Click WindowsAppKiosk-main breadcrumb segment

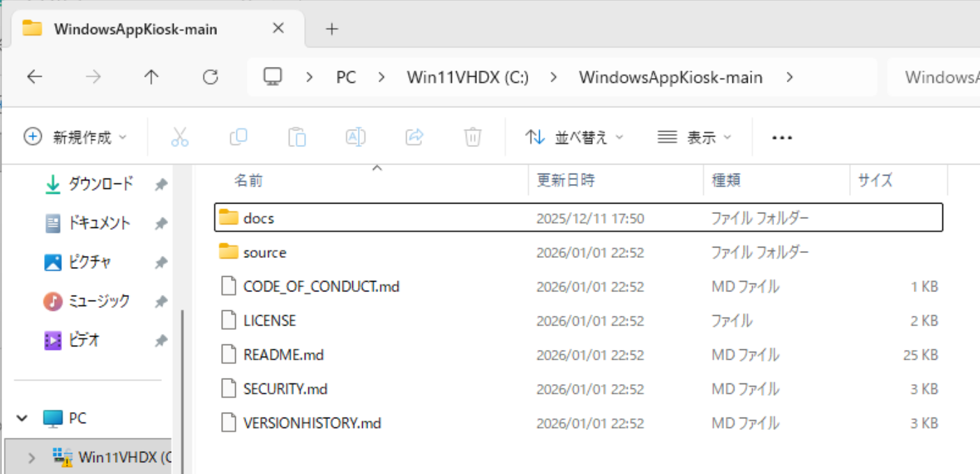[x=670, y=77]
